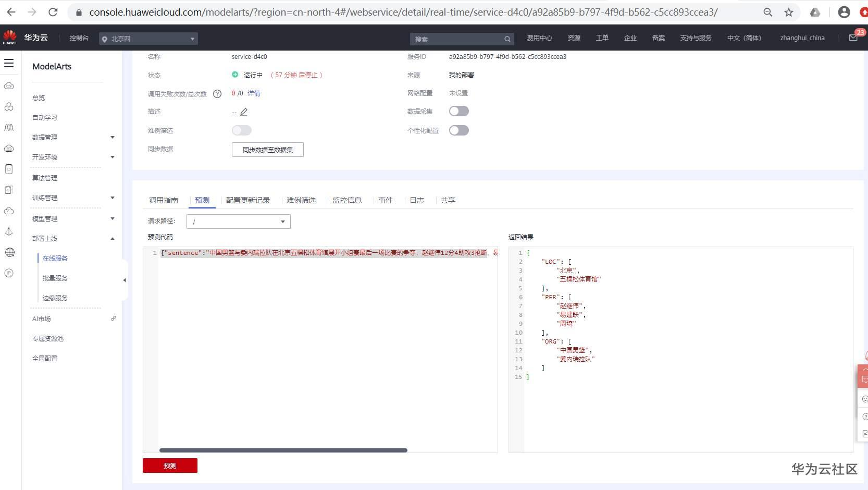Click the horizontal scrollbar under the prediction code
Viewport: 868px width, 490px height.
pos(283,450)
